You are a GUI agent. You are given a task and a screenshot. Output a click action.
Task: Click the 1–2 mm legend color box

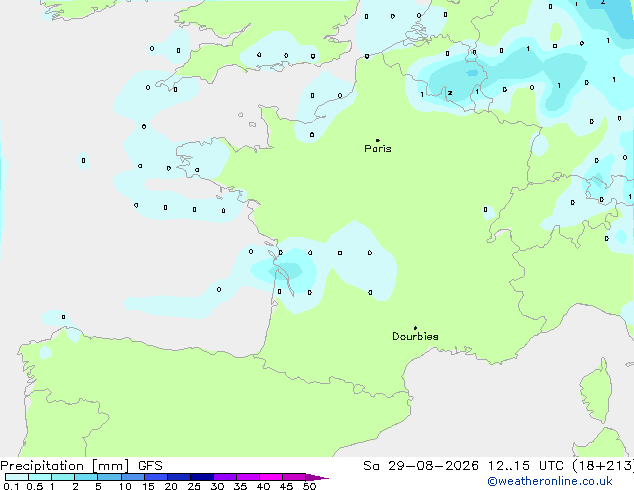pyautogui.click(x=63, y=477)
